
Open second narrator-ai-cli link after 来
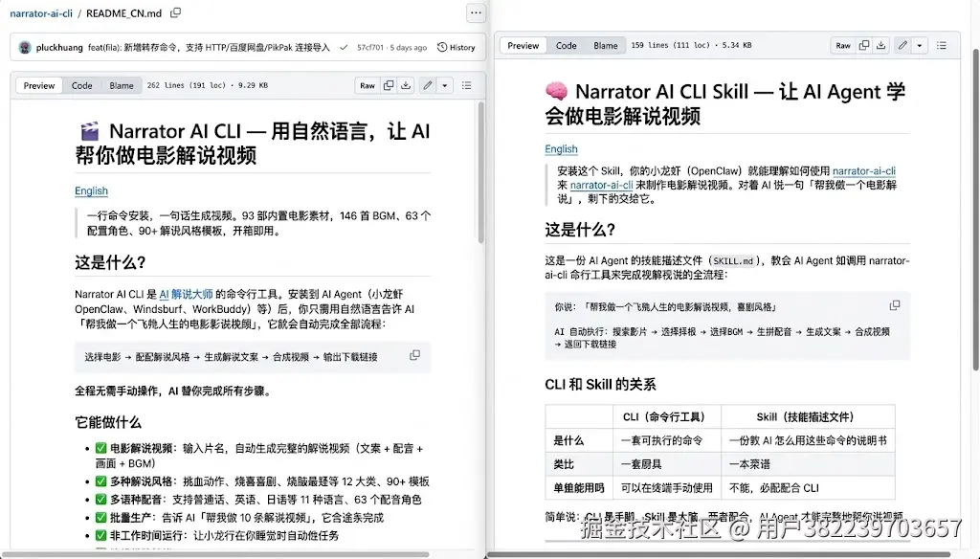[601, 185]
